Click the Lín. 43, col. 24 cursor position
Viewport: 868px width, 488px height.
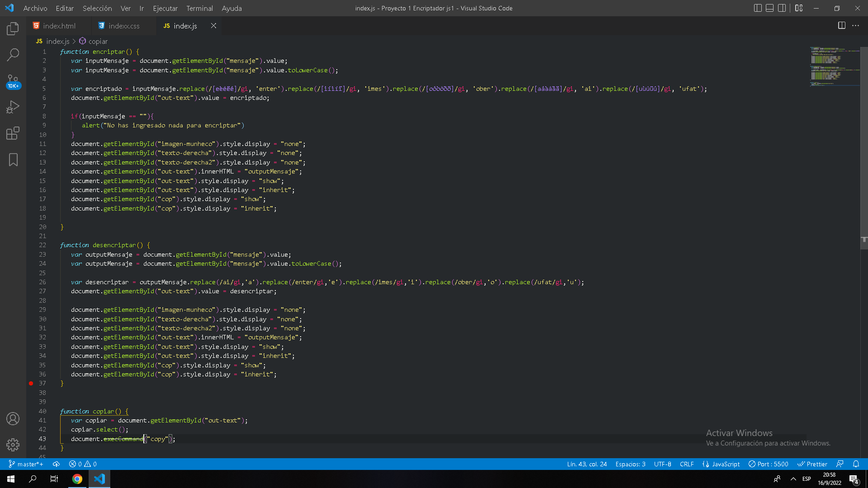[x=587, y=464]
